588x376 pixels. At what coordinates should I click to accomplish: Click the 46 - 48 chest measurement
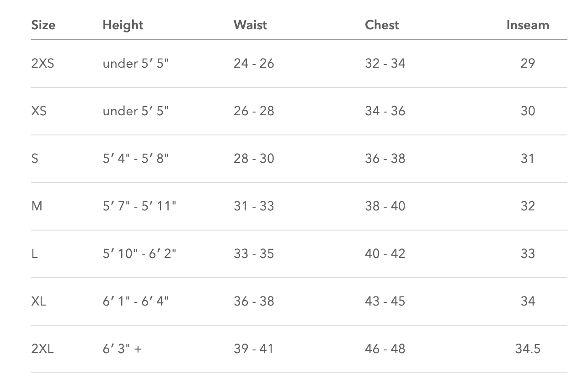pos(385,349)
